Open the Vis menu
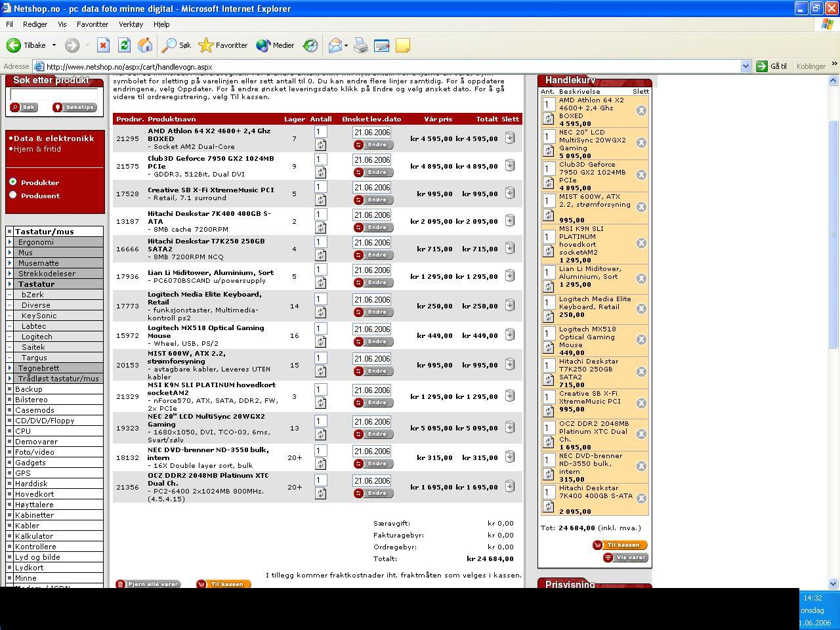Viewport: 840px width, 630px height. click(x=62, y=24)
